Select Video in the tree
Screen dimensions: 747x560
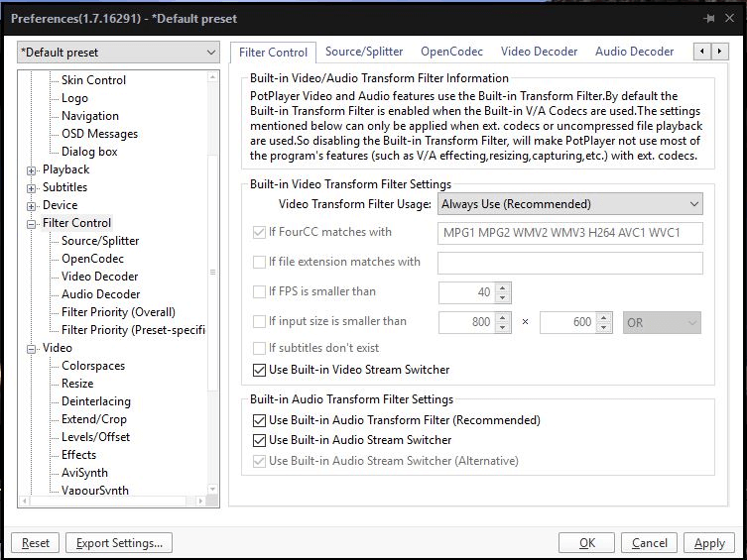click(x=58, y=348)
